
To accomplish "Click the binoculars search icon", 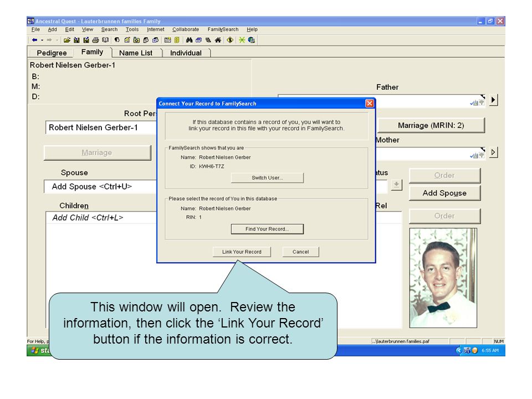I will click(x=190, y=40).
